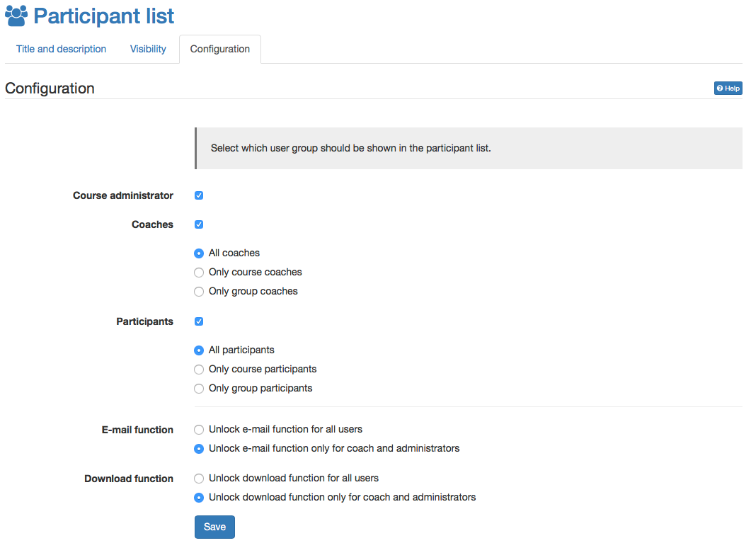Select Only group participants option
The width and height of the screenshot is (751, 560).
click(x=199, y=388)
